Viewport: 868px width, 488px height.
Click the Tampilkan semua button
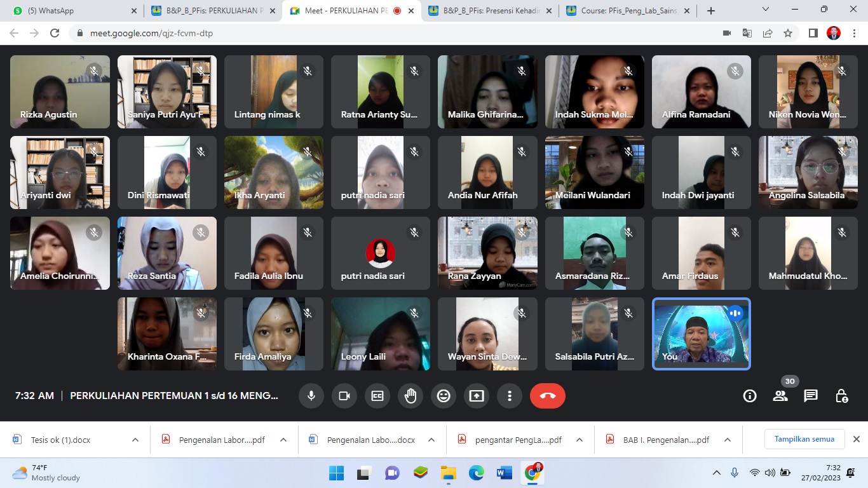tap(804, 439)
